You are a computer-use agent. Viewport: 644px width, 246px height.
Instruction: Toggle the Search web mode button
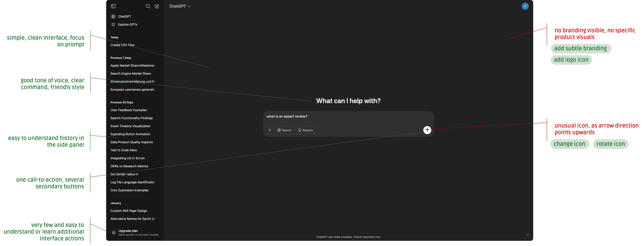pyautogui.click(x=285, y=130)
